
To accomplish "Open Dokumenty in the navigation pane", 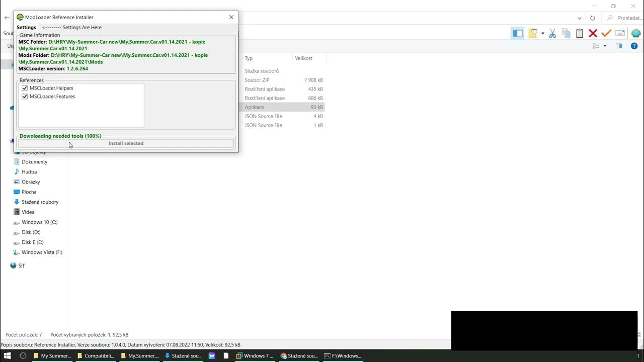I will click(x=34, y=162).
